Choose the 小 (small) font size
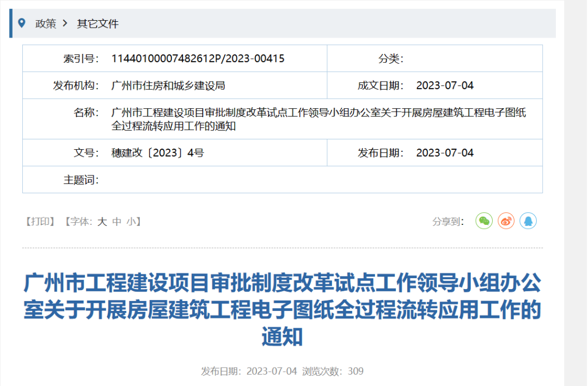This screenshot has width=588, height=386. coord(131,222)
